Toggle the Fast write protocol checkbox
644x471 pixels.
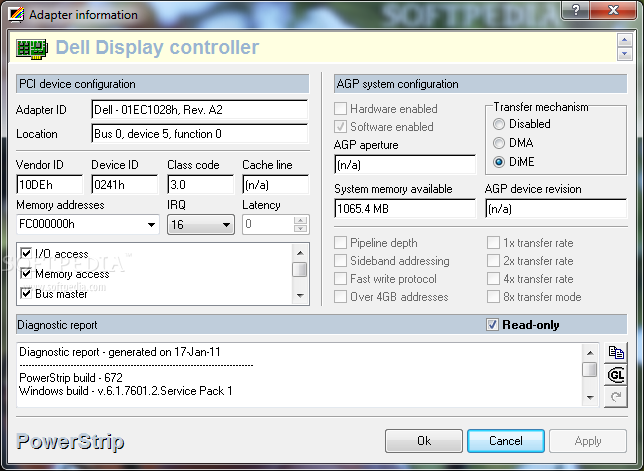point(340,279)
